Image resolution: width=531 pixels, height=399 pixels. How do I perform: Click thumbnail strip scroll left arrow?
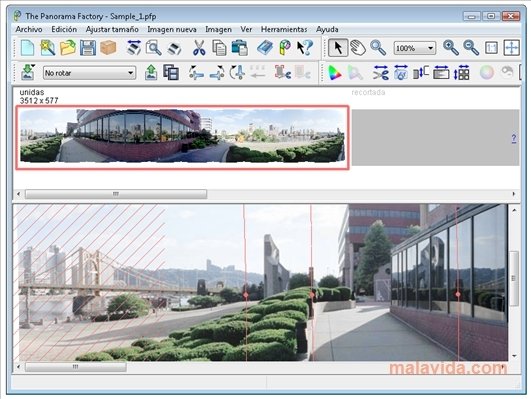pos(18,194)
